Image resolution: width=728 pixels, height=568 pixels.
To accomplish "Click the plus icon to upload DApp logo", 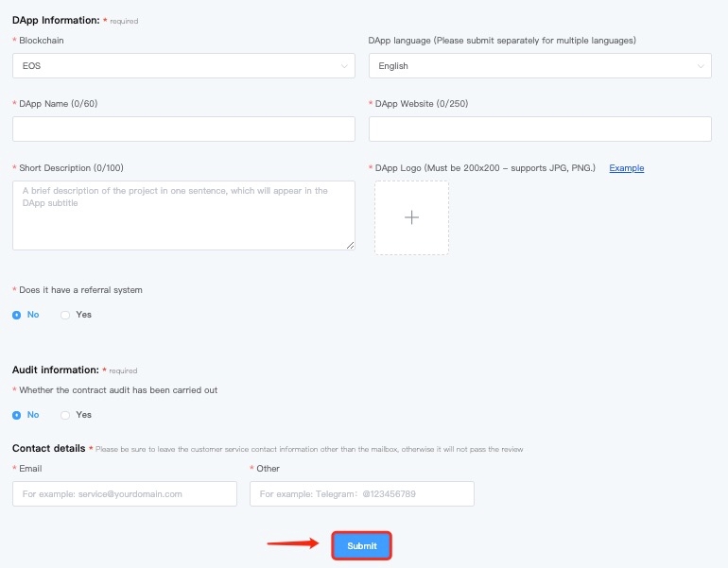I will (411, 217).
